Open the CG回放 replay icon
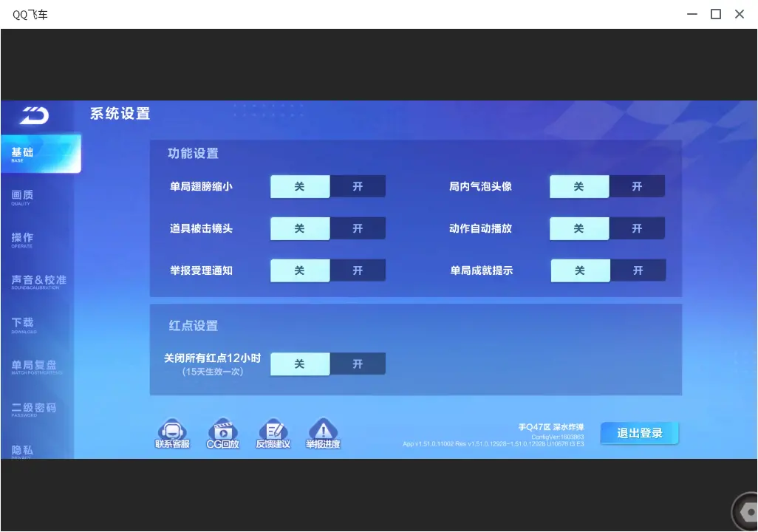Image resolution: width=758 pixels, height=532 pixels. pos(223,433)
